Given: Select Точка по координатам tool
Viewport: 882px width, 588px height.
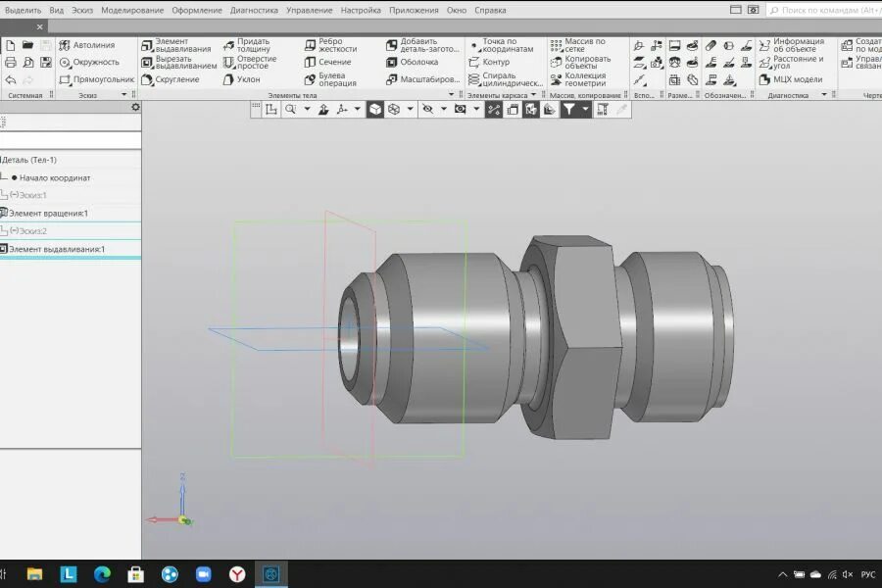Looking at the screenshot, I should coord(501,45).
